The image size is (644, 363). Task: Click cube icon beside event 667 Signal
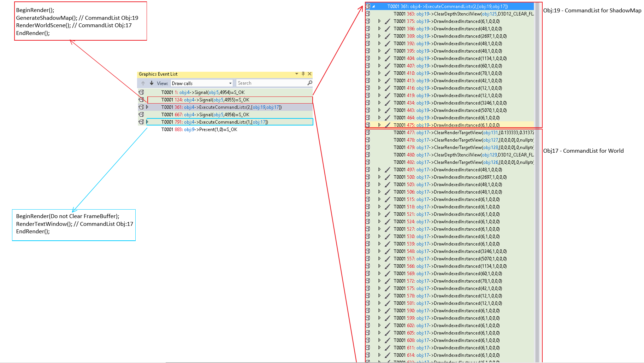pyautogui.click(x=141, y=115)
